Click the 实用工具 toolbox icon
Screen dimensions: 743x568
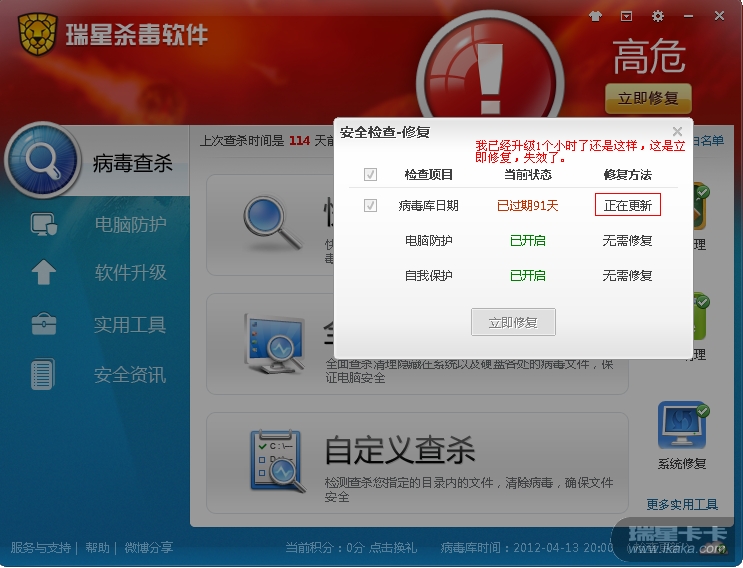[x=44, y=324]
